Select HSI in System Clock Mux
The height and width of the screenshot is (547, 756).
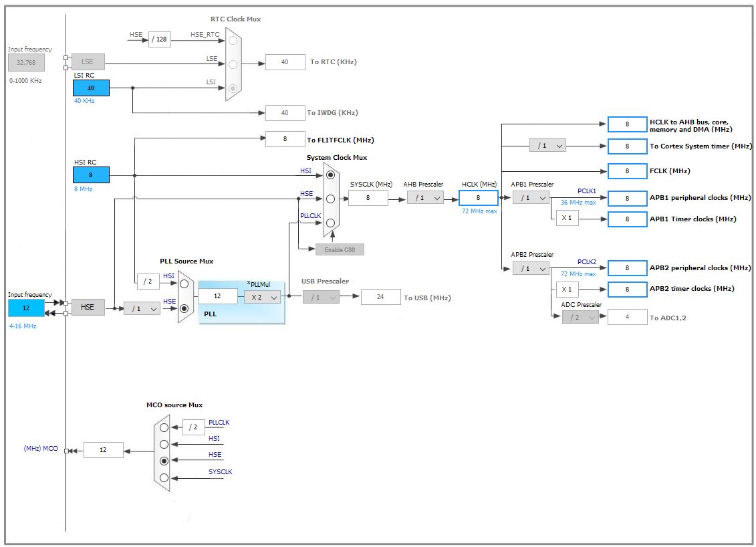[x=330, y=175]
